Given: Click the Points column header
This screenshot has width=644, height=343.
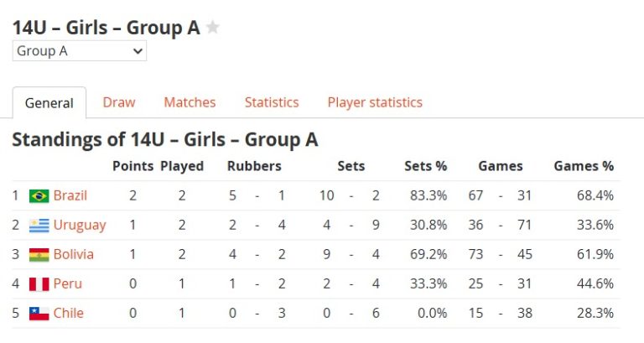Looking at the screenshot, I should (132, 166).
